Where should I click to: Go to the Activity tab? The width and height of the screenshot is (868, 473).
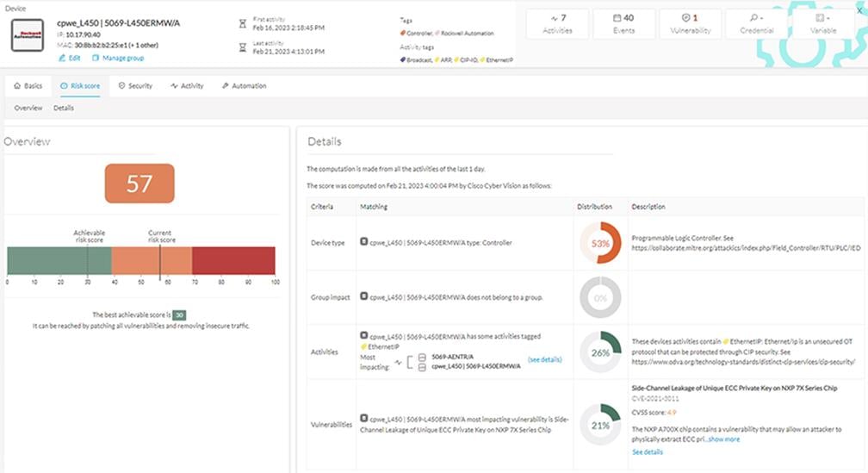[x=187, y=86]
